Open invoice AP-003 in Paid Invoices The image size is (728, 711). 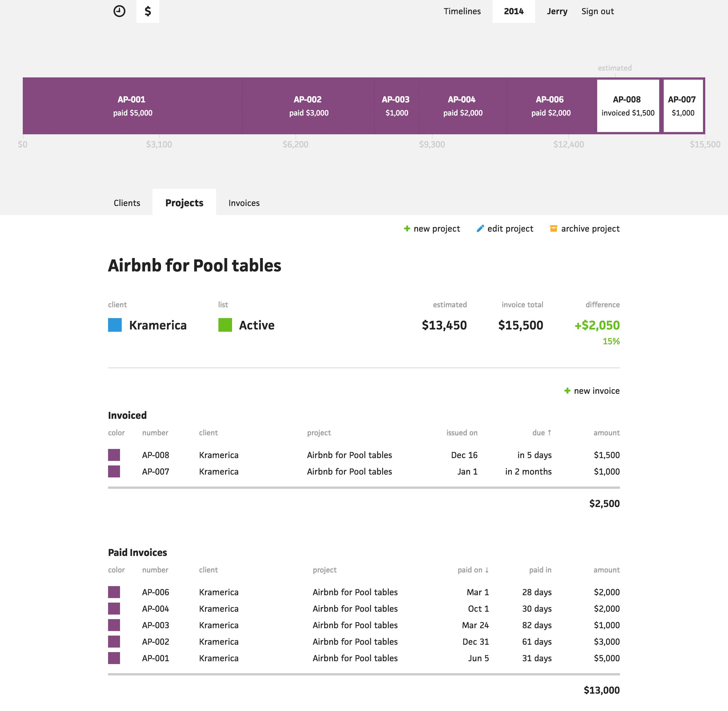tap(155, 625)
